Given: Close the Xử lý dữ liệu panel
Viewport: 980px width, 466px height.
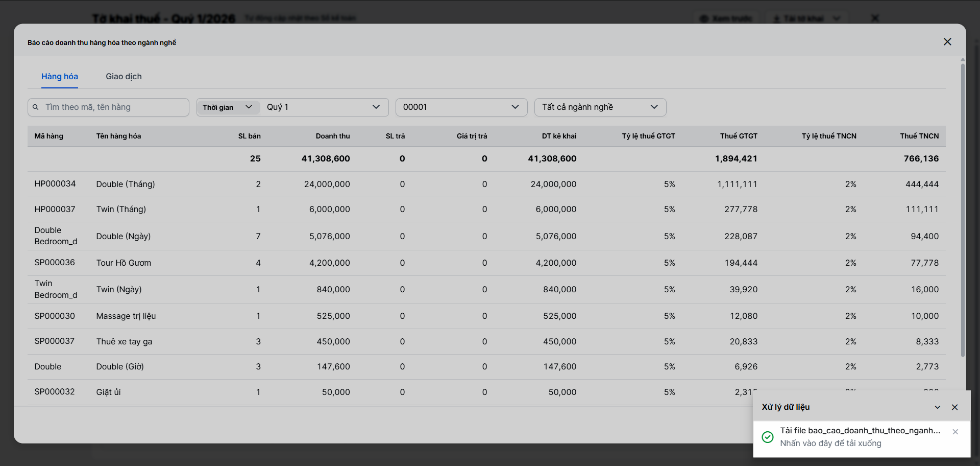Looking at the screenshot, I should [x=954, y=407].
